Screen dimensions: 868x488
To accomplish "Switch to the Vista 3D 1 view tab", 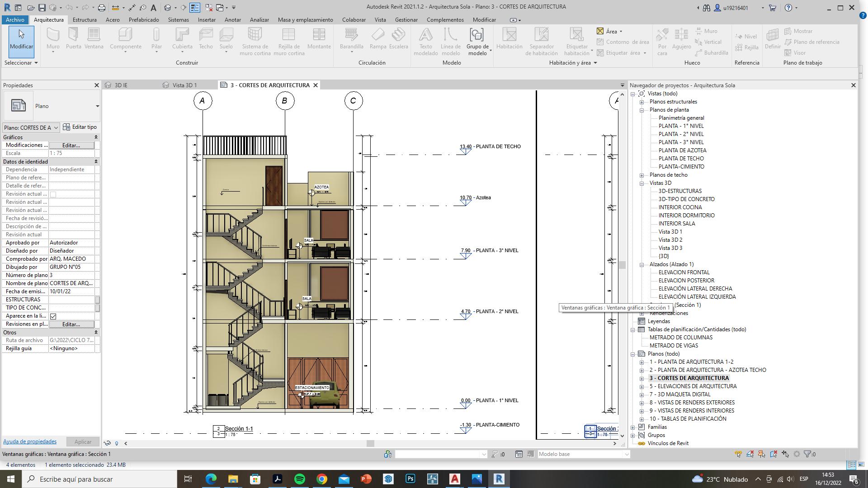I will [184, 85].
